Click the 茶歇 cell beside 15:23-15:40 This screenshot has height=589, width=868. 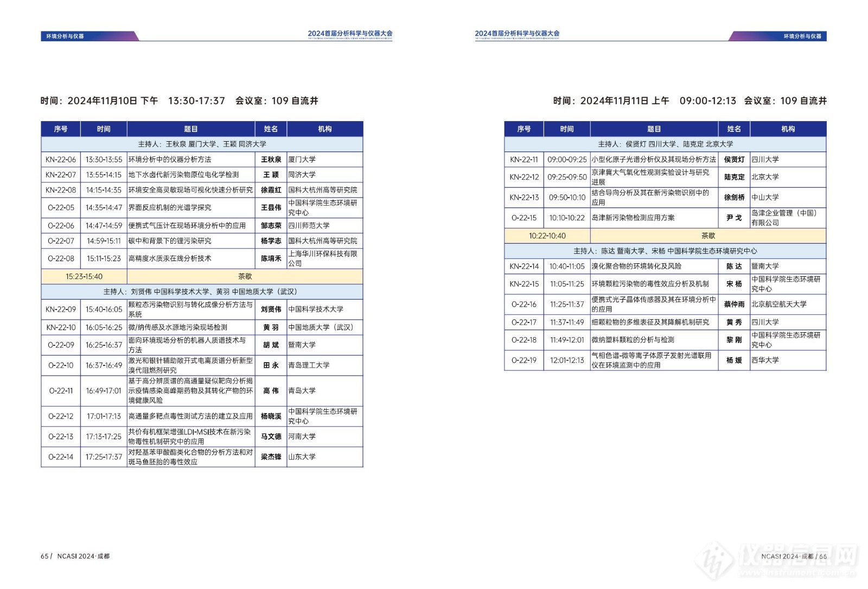[245, 276]
